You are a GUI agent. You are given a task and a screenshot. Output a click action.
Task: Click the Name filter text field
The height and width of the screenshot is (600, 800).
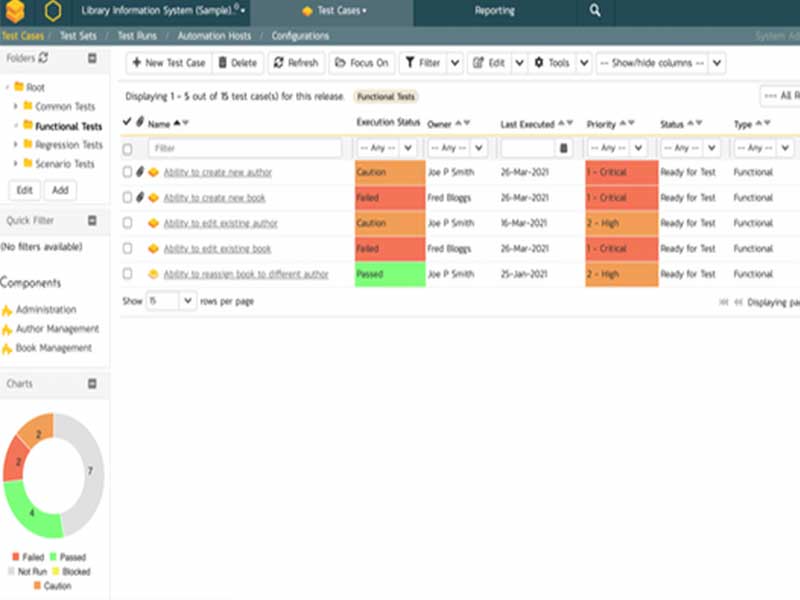[x=244, y=148]
